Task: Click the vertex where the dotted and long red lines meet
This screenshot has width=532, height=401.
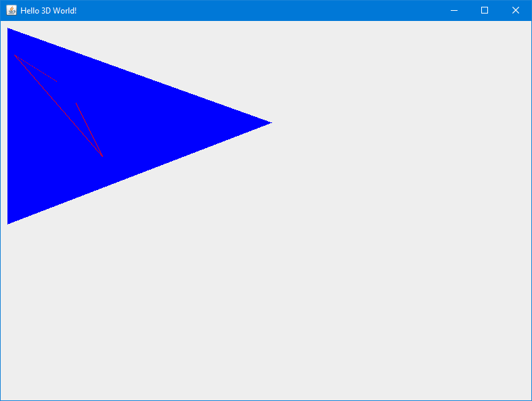Action: coord(15,55)
